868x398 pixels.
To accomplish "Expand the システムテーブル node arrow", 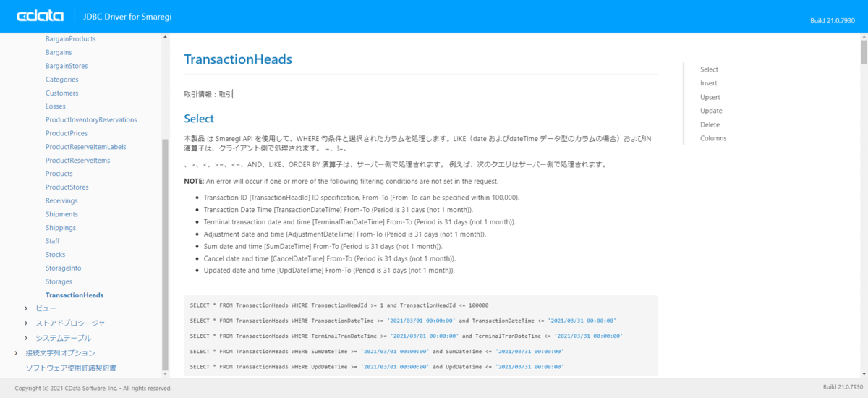I will (x=27, y=338).
